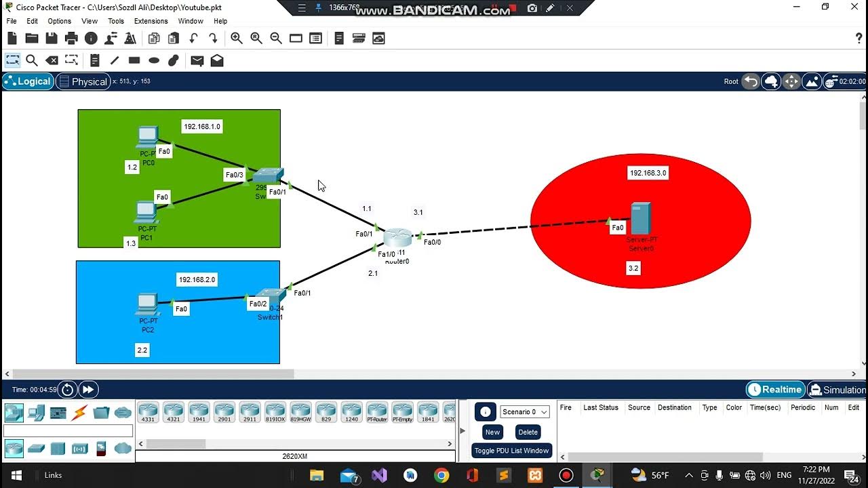Click the New scenario button
Screen dimensions: 868x488
[492, 432]
